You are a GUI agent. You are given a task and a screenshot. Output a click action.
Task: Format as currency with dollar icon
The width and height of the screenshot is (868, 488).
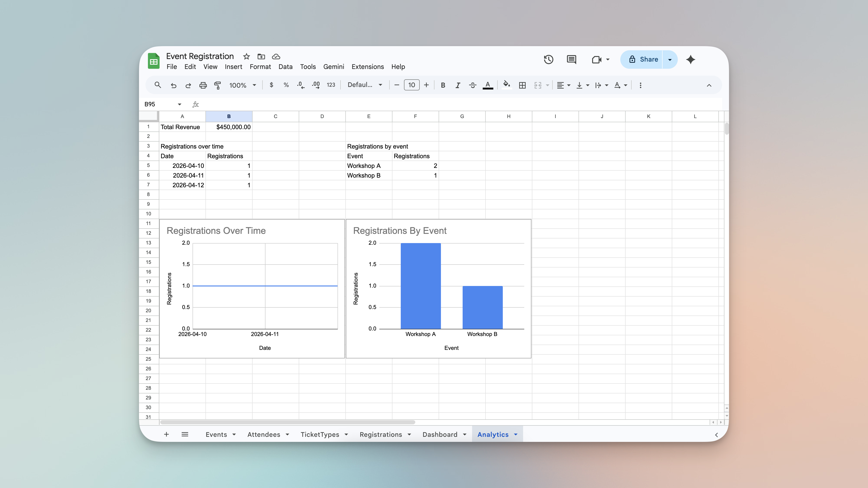click(271, 85)
